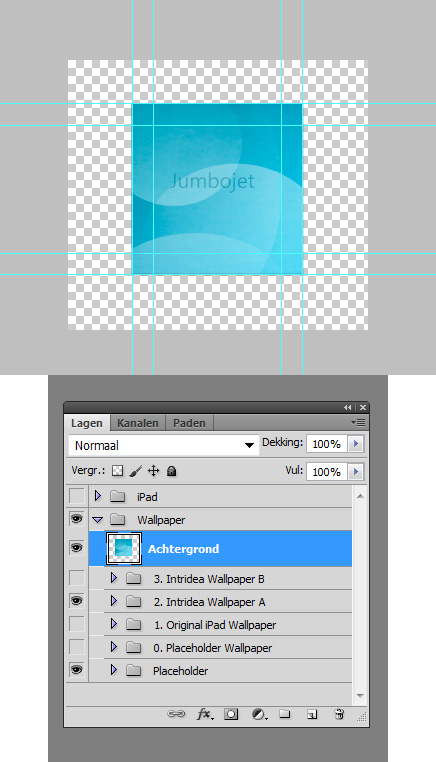Expand the Placeholder group
The height and width of the screenshot is (762, 436).
[x=114, y=670]
